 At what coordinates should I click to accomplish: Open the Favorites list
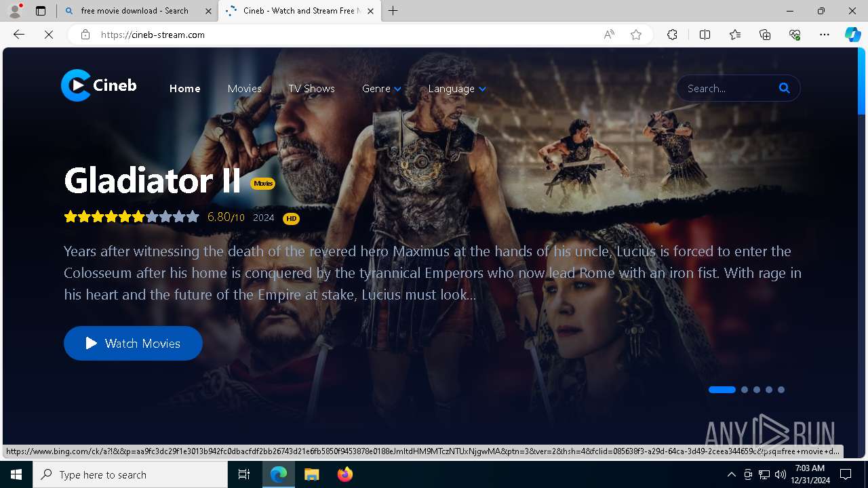coord(735,35)
